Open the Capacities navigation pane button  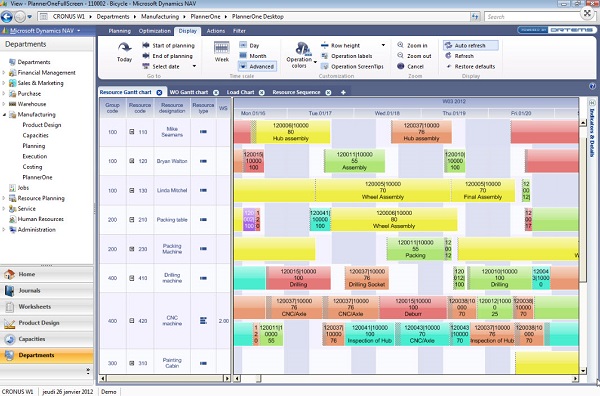click(46, 339)
